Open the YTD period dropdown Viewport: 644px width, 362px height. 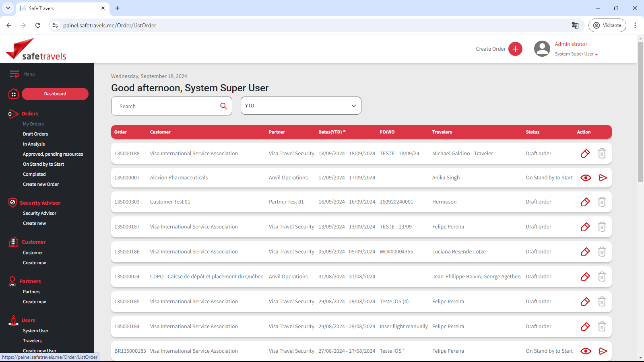301,106
